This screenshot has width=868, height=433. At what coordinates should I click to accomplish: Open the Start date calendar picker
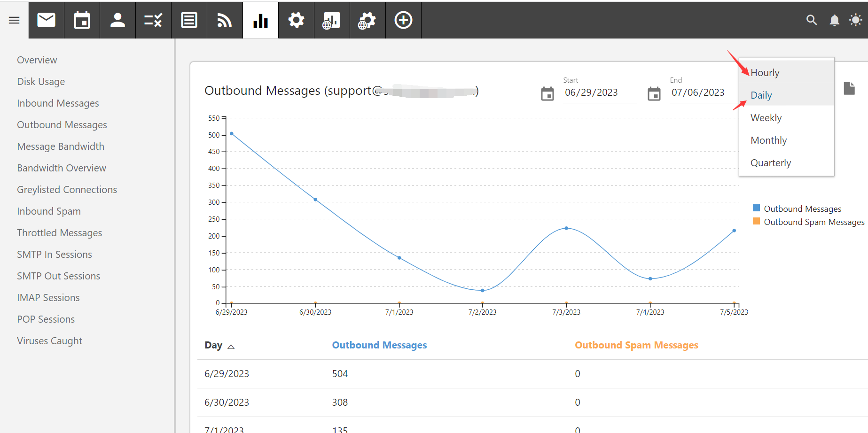547,93
